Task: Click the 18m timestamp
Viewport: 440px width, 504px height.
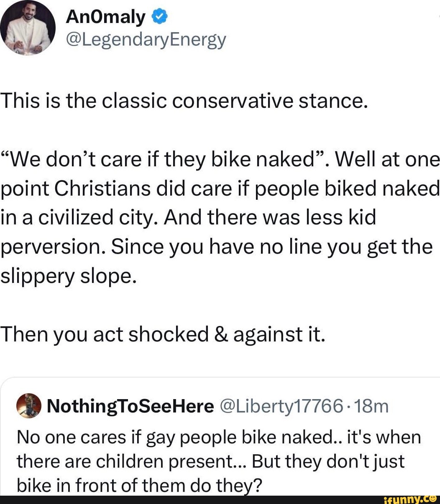Action: tap(370, 406)
